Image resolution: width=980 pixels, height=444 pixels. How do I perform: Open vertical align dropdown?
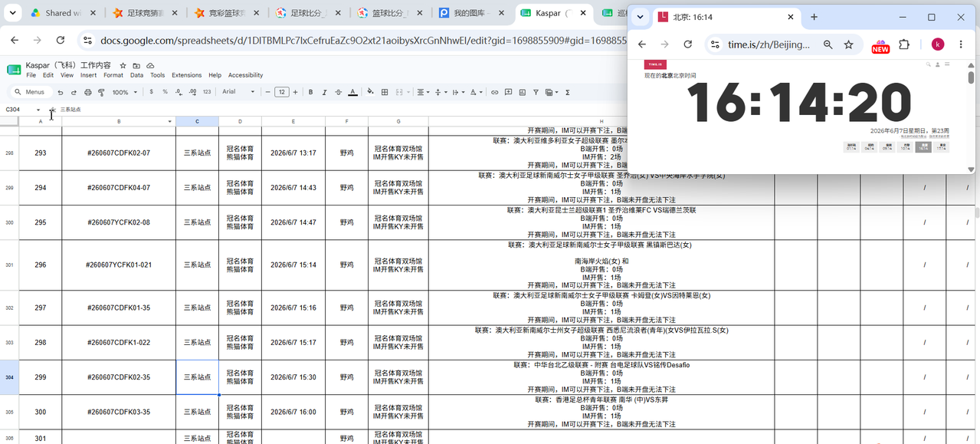coord(441,92)
